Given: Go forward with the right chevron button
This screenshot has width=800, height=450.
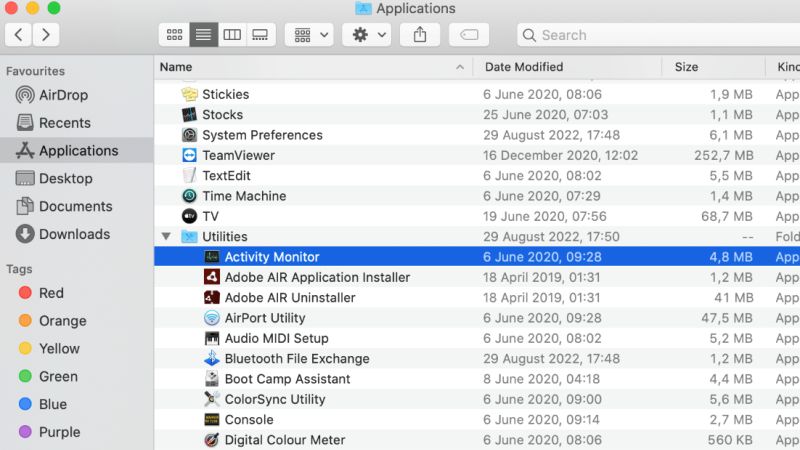Looking at the screenshot, I should point(46,35).
